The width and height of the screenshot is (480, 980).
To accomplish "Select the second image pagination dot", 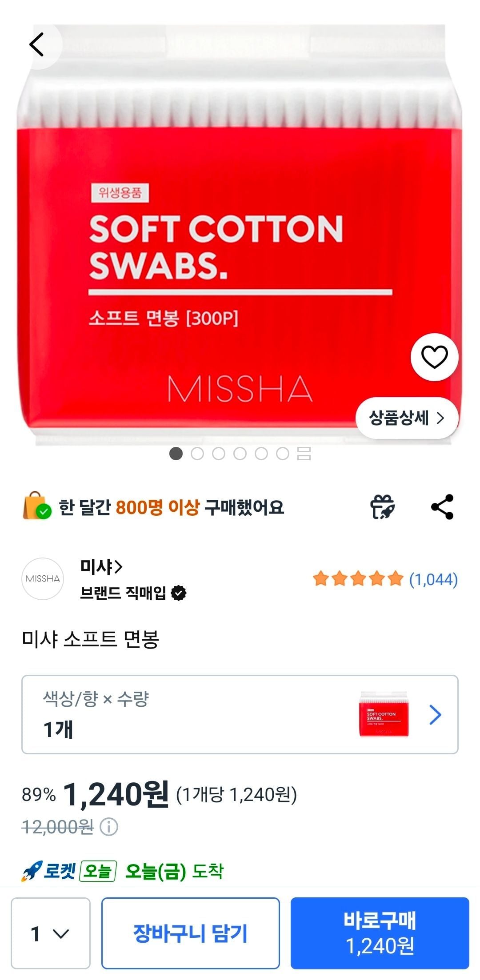I will point(197,454).
